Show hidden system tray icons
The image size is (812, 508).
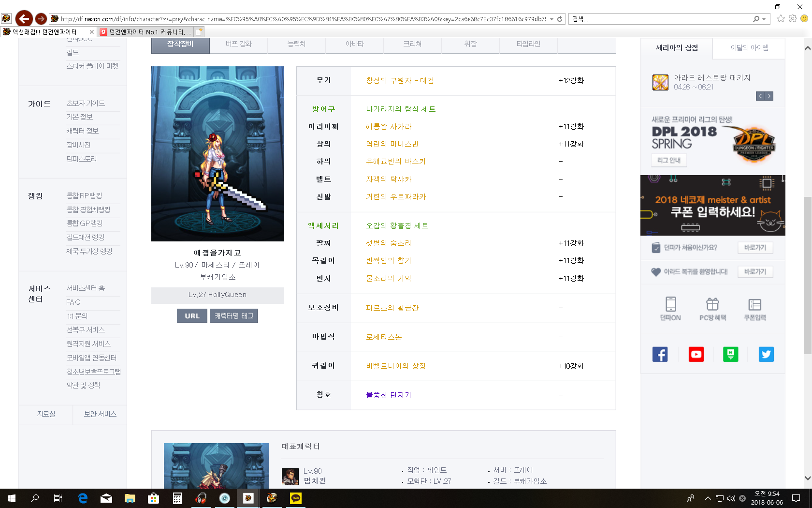pos(708,498)
